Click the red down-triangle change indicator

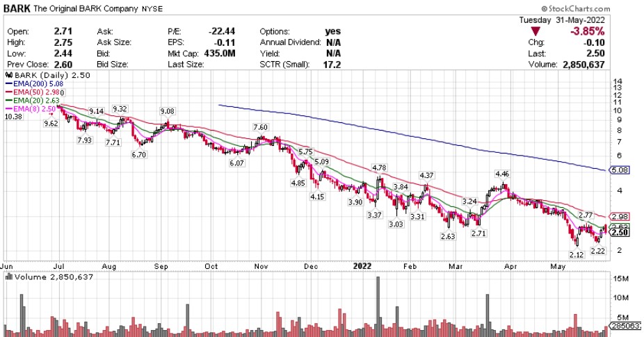(536, 31)
